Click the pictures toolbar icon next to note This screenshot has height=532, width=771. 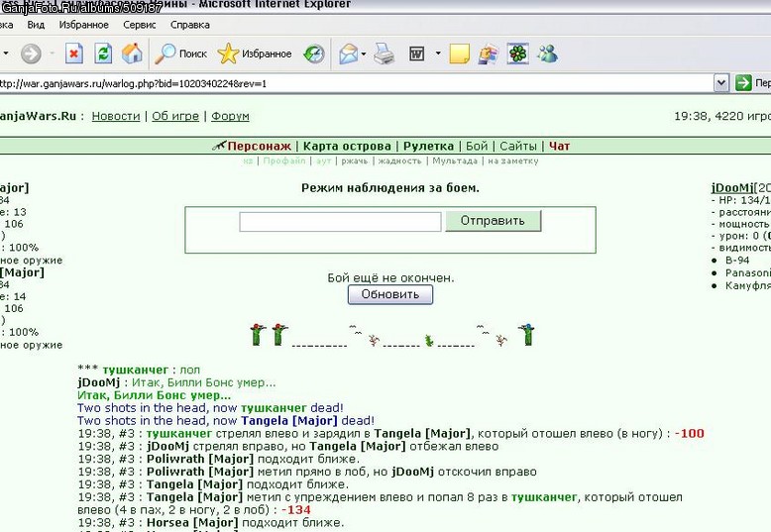[x=489, y=53]
